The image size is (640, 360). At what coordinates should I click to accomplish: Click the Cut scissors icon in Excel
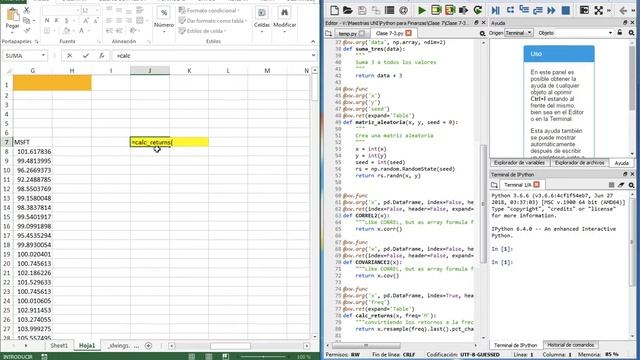[27, 10]
